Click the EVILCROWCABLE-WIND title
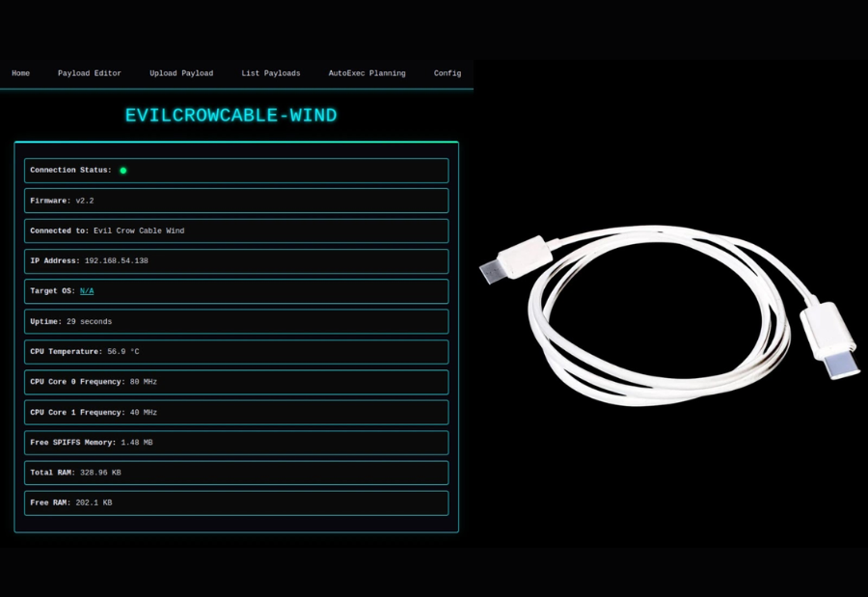 (231, 115)
